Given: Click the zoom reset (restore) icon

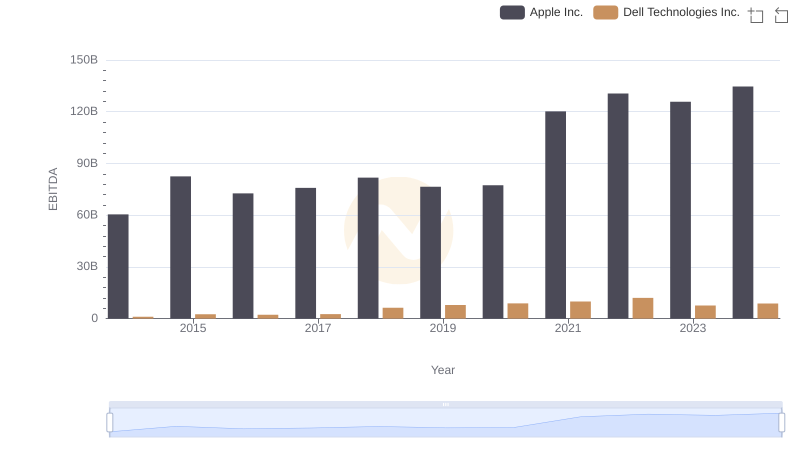Looking at the screenshot, I should [x=781, y=15].
